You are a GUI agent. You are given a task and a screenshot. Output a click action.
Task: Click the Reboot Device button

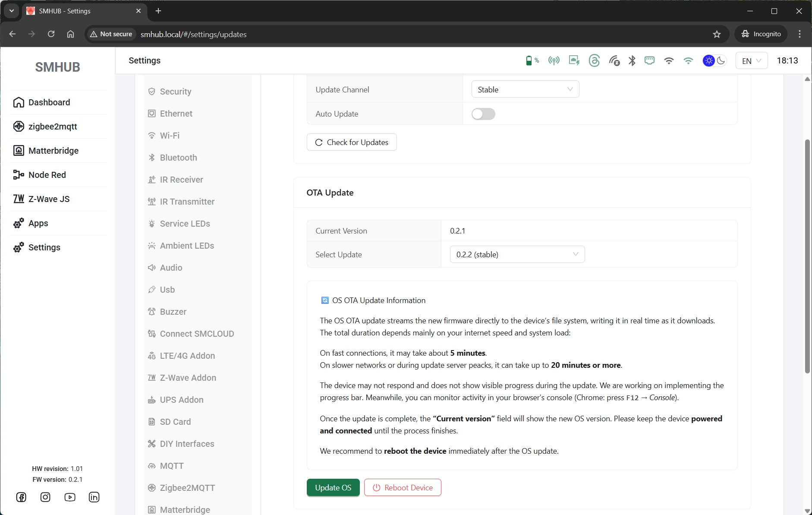(403, 487)
